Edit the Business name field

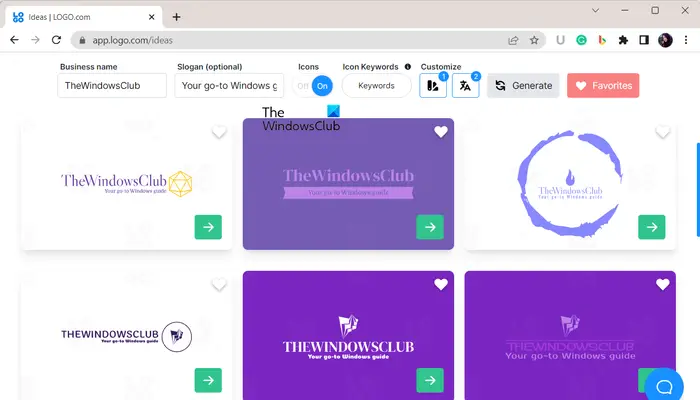112,85
